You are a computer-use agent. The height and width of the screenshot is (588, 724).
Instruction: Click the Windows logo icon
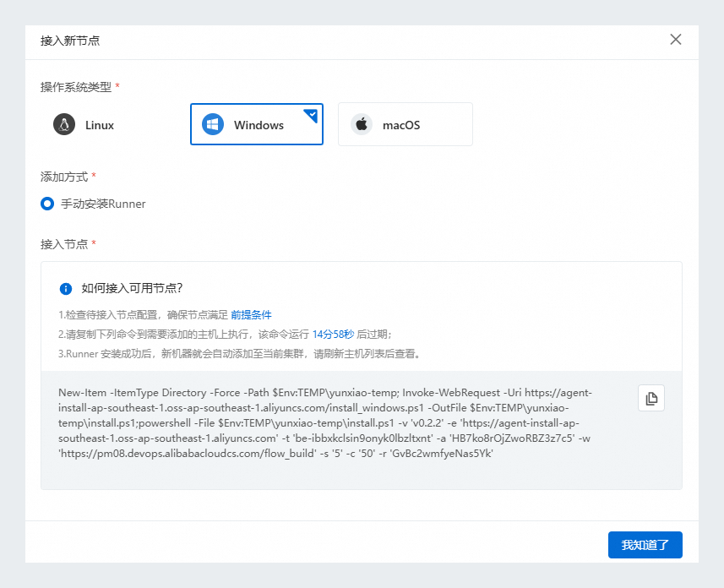[x=213, y=124]
